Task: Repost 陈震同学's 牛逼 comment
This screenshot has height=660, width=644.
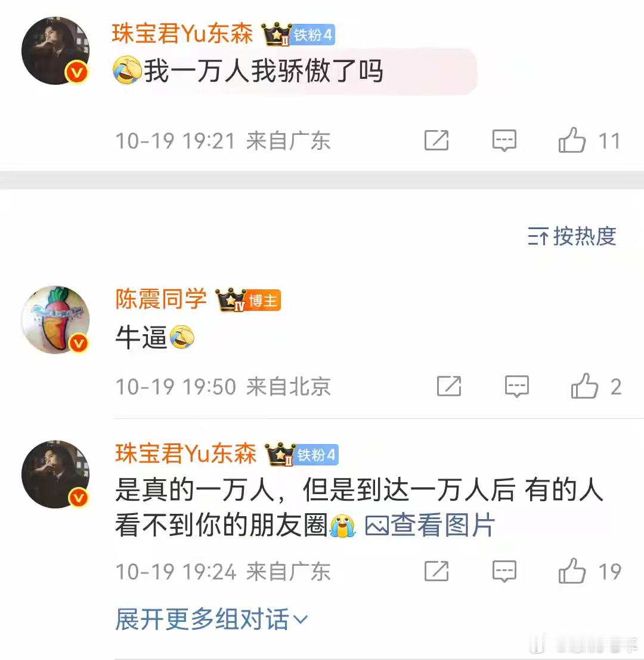Action: click(x=449, y=386)
